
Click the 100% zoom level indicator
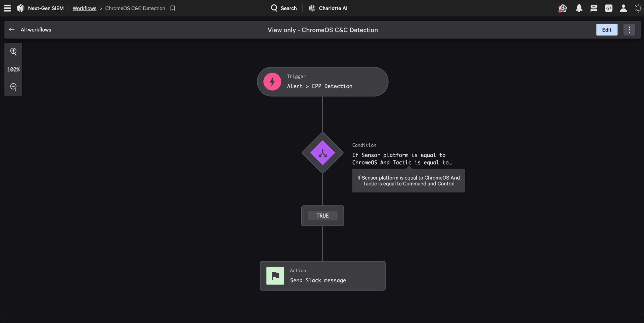coord(13,70)
